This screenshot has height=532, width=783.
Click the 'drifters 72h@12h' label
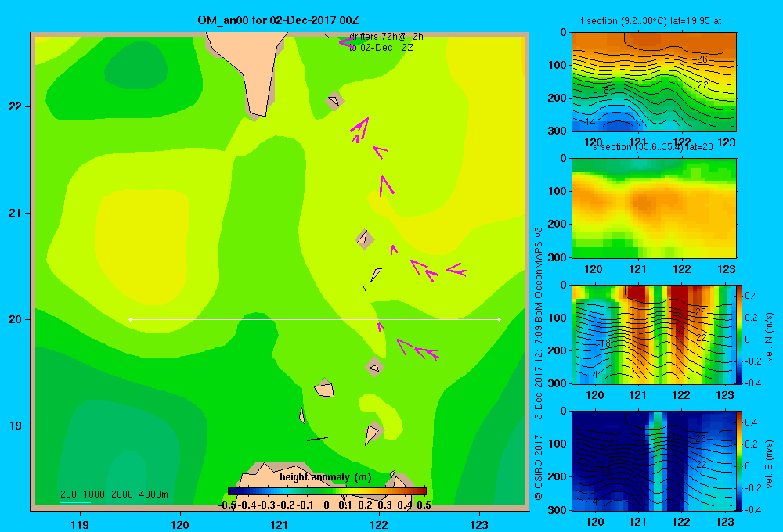tap(386, 37)
